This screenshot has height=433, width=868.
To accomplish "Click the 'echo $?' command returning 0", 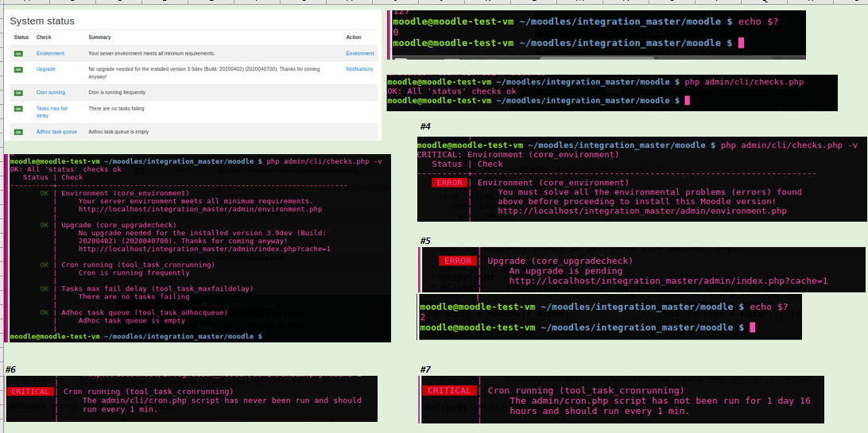I will click(758, 21).
